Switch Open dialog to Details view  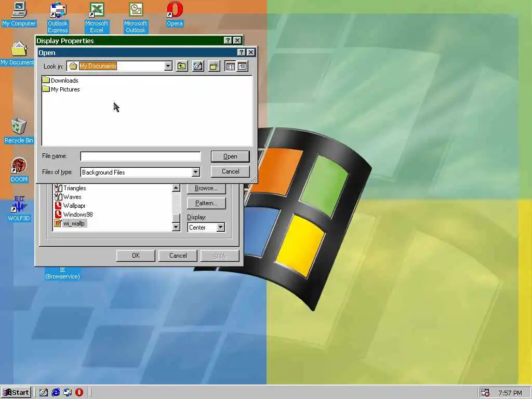242,66
